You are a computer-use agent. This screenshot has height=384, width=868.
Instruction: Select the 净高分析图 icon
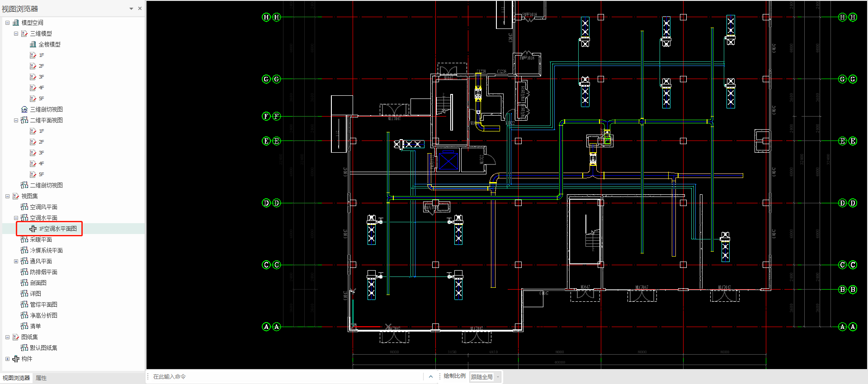24,315
